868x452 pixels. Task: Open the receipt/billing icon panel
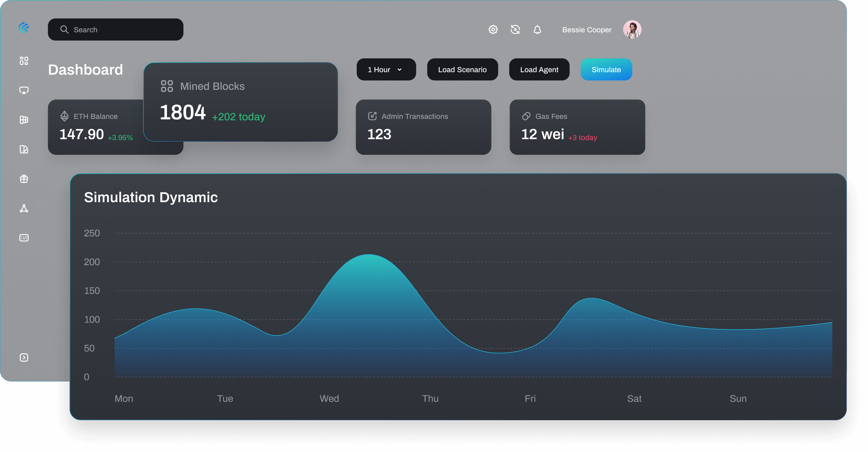tap(24, 237)
